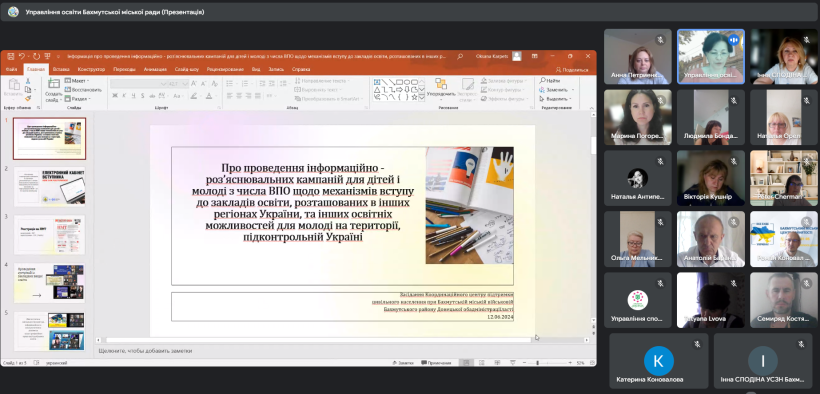This screenshot has width=820, height=394.
Task: Switch to the Вставка ribbon tab
Action: (61, 69)
